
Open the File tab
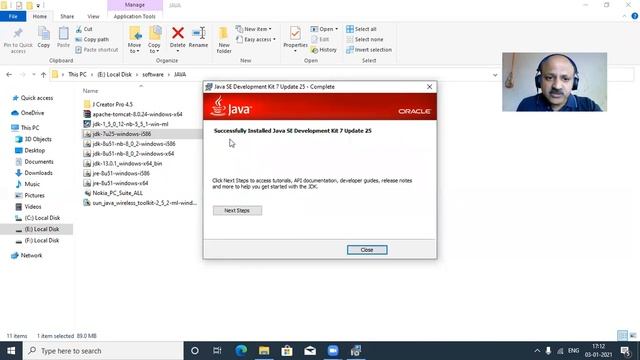click(x=13, y=16)
